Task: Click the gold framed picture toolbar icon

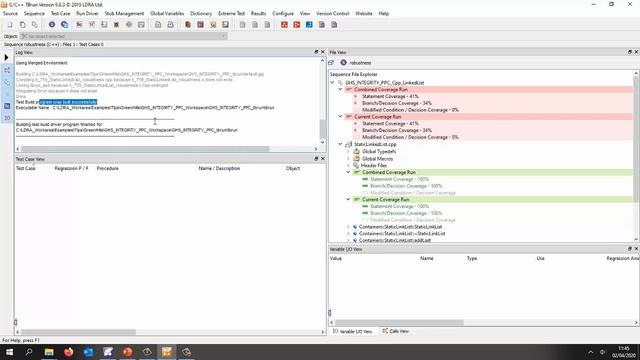Action: click(225, 24)
